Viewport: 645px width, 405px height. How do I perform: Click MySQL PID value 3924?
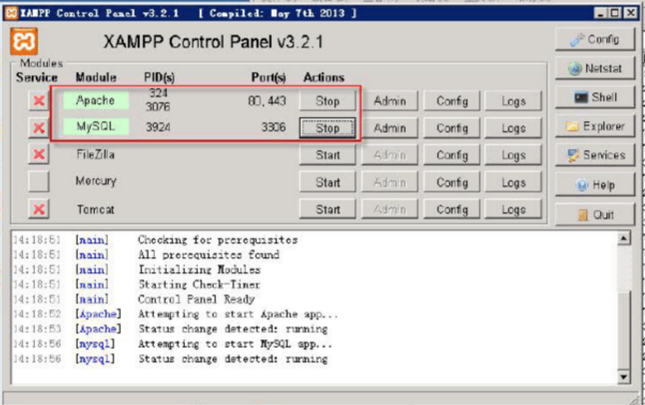(x=158, y=127)
